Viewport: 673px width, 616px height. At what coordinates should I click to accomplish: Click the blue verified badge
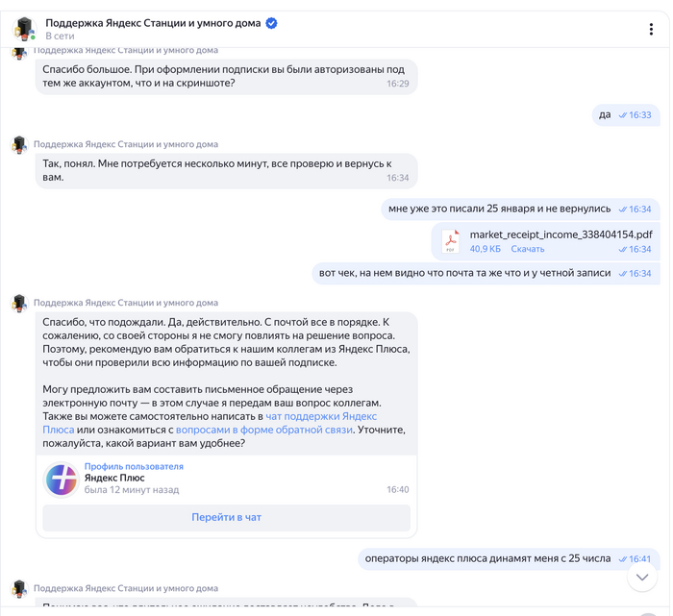[271, 23]
